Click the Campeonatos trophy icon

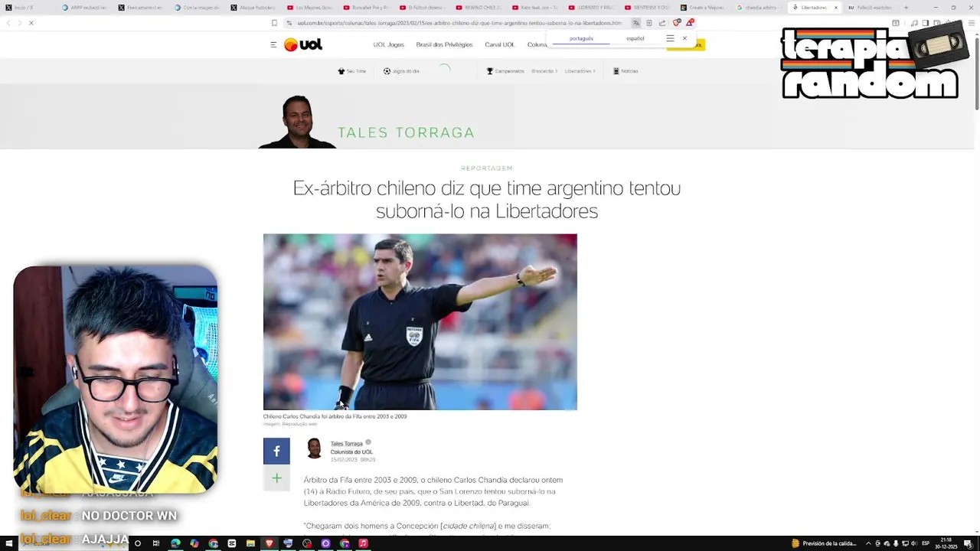coord(490,71)
